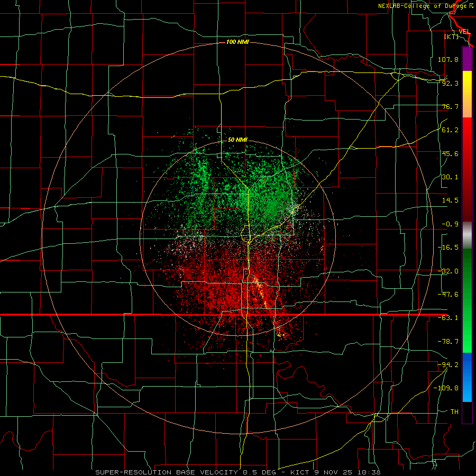Click the 14.5 scale value

pyautogui.click(x=450, y=200)
